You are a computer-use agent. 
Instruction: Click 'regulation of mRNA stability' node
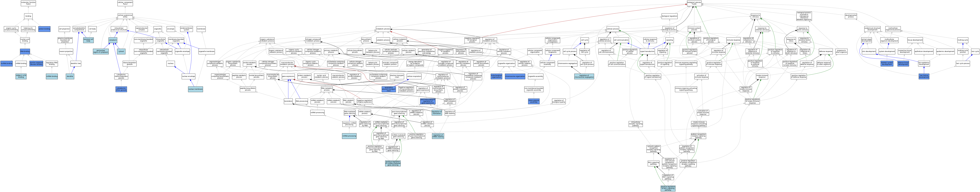pyautogui.click(x=438, y=136)
